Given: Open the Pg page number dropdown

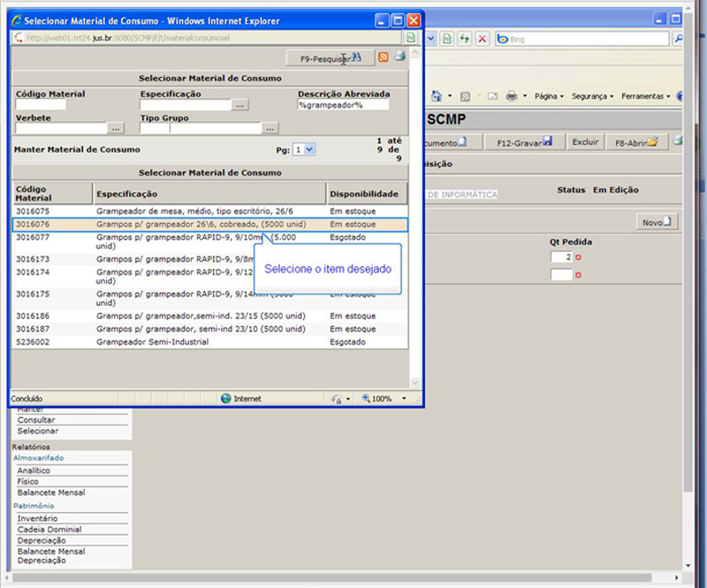Looking at the screenshot, I should click(x=309, y=149).
